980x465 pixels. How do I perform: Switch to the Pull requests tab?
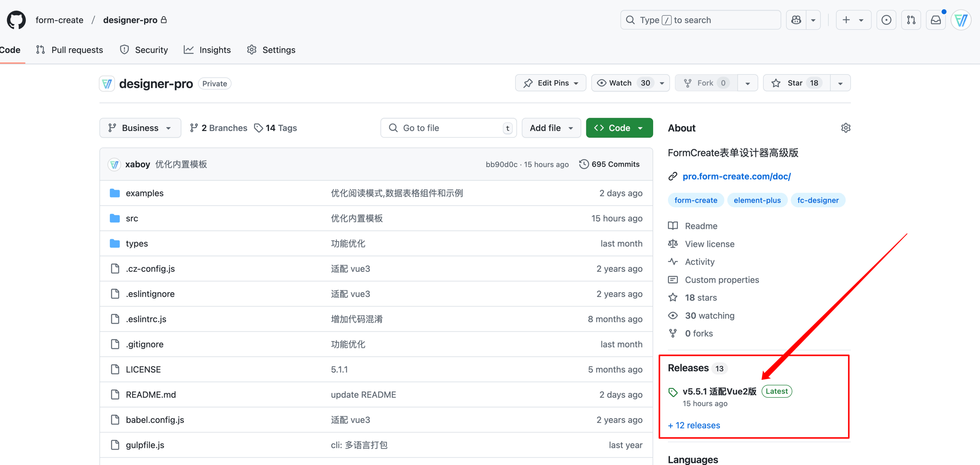70,50
